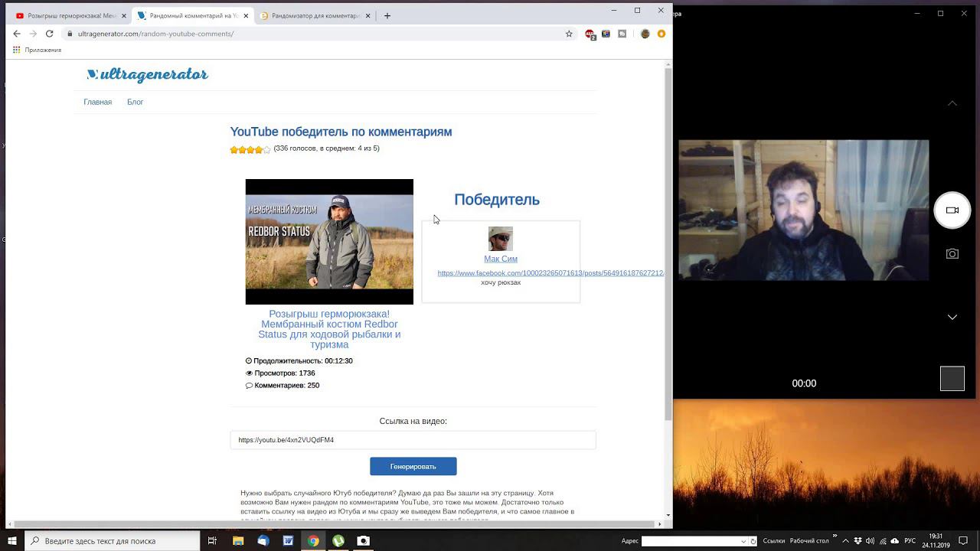The image size is (980, 551).
Task: Click the winner's avatar picture
Action: (x=501, y=239)
